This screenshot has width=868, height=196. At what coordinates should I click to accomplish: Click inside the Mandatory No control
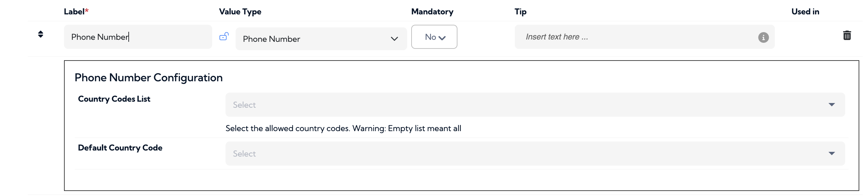click(434, 37)
